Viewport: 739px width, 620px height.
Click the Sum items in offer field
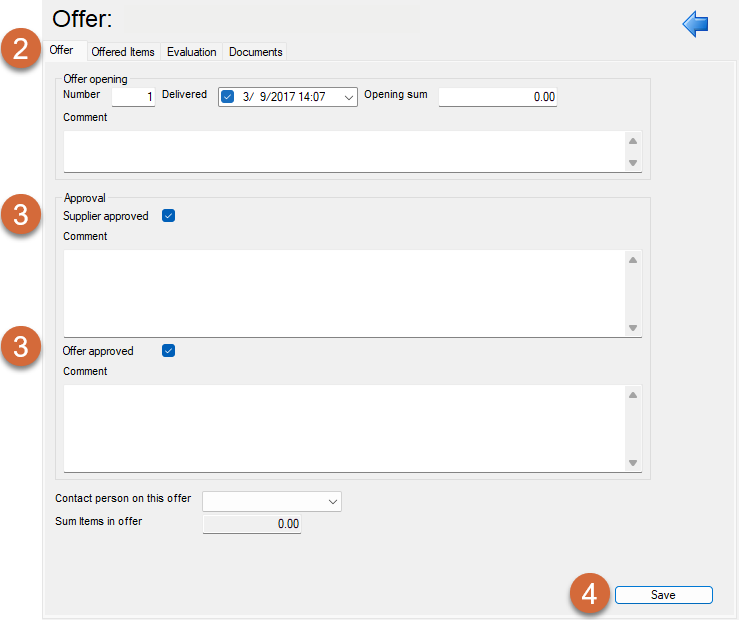(251, 524)
